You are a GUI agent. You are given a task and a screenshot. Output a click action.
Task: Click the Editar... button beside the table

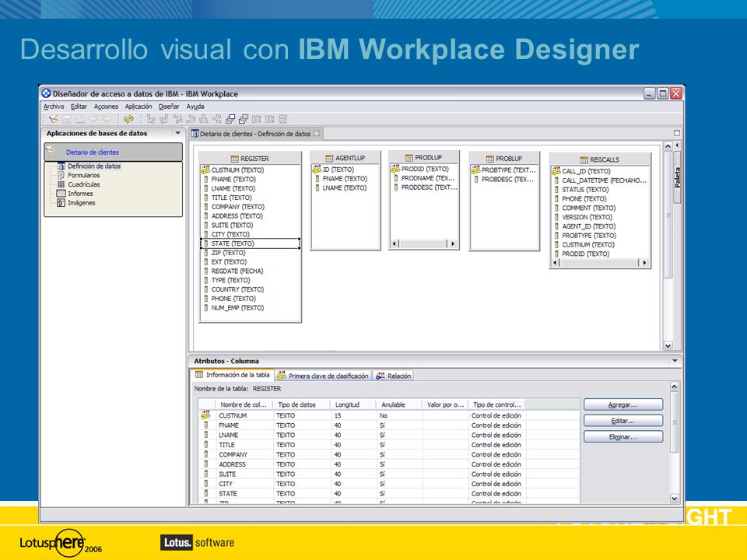pos(623,421)
